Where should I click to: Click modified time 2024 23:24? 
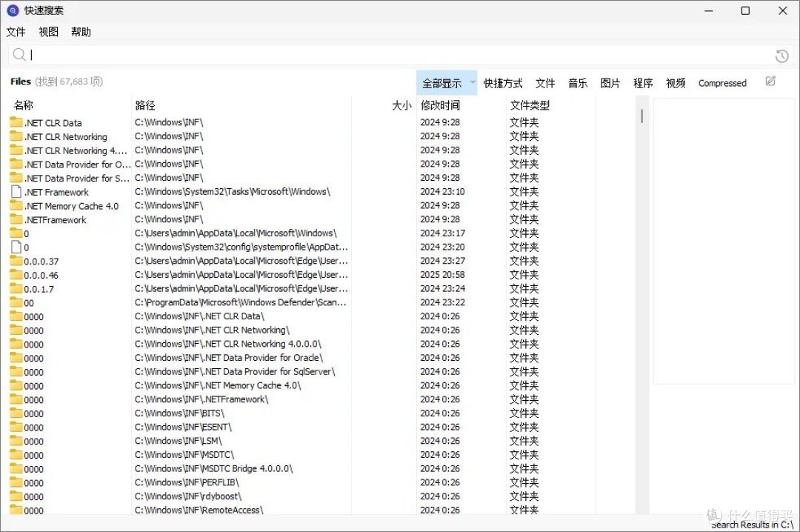442,288
